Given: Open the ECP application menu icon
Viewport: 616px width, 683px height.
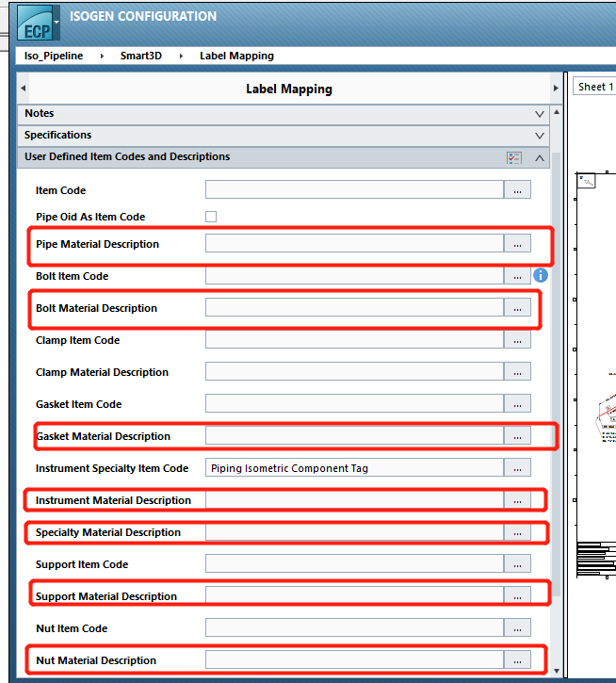Looking at the screenshot, I should [x=39, y=23].
